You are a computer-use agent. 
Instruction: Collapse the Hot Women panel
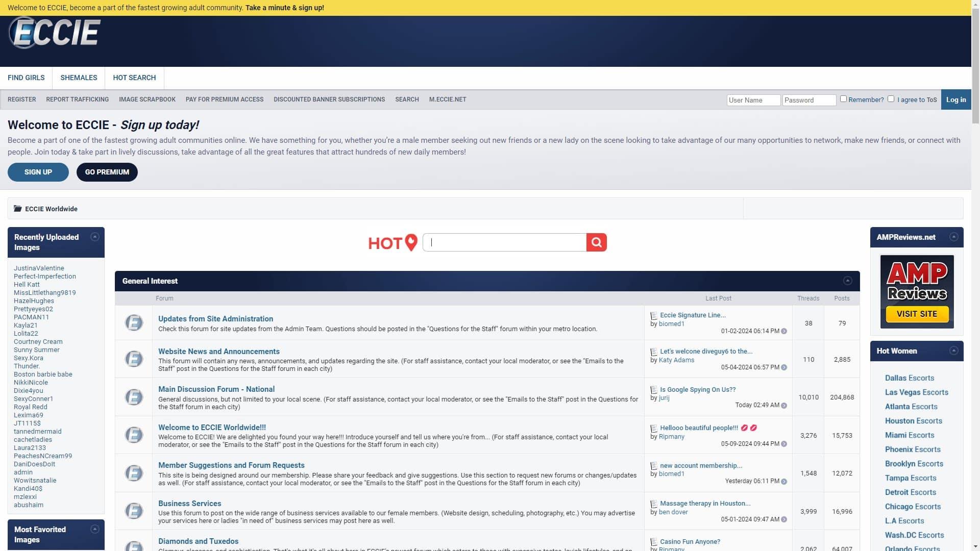click(953, 350)
